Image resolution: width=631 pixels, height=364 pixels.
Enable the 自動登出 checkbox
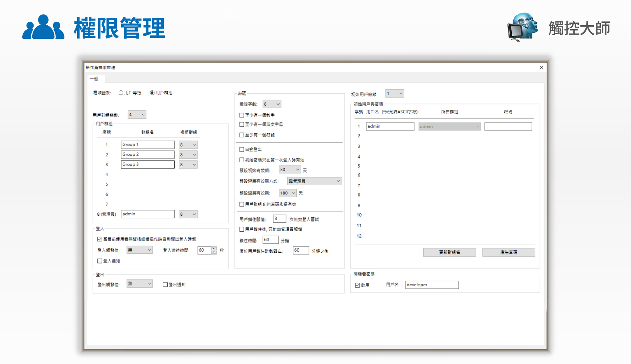click(x=242, y=149)
